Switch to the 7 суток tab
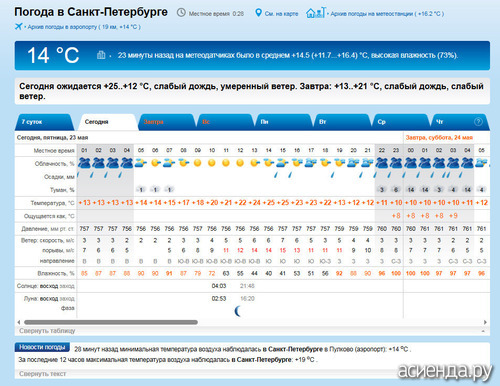This screenshot has width=500, height=386. point(32,122)
